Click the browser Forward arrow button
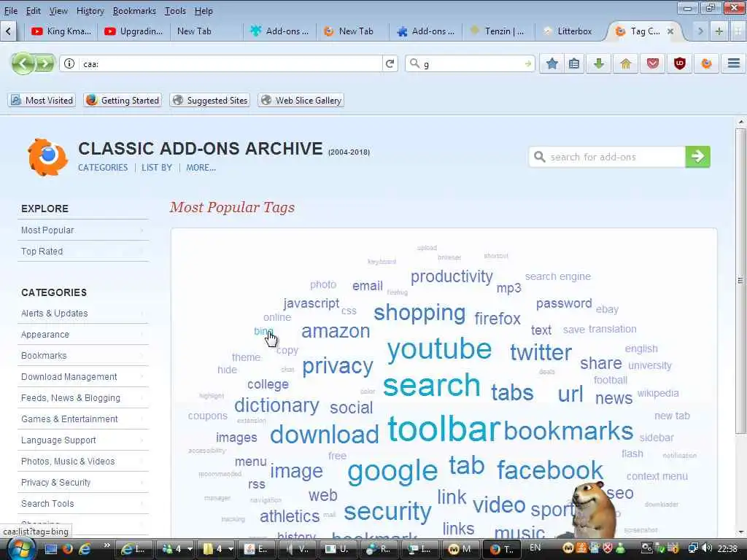Image resolution: width=747 pixels, height=560 pixels. [x=44, y=63]
